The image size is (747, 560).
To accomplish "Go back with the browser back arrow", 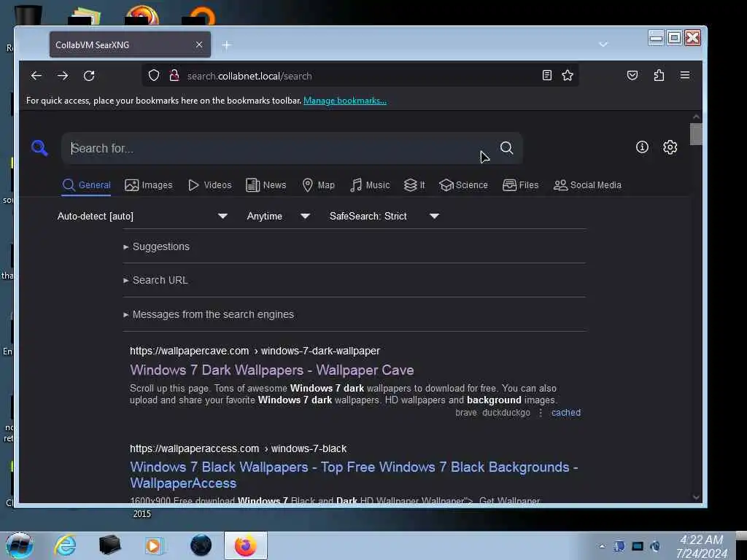I will [x=36, y=76].
